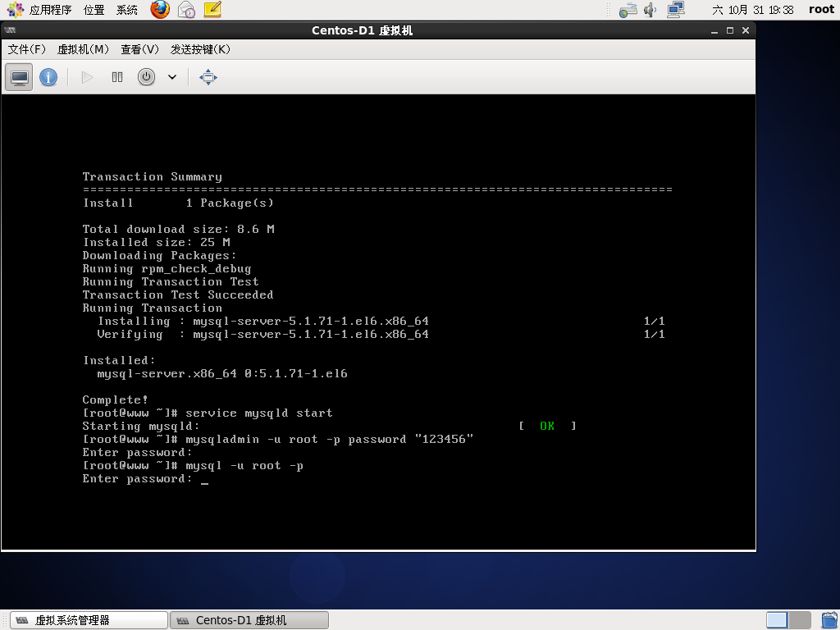Click 'Transaction Summary' console text
This screenshot has width=840, height=630.
[152, 177]
